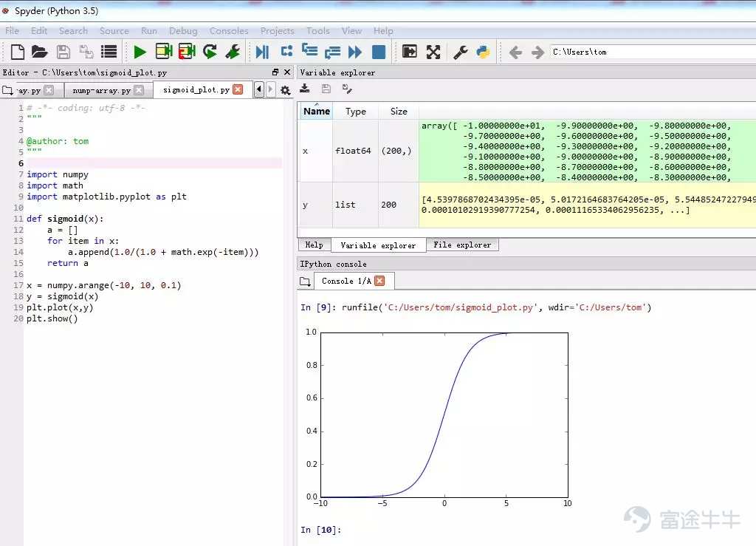Stop debugging with the blue square button
This screenshot has height=546, width=756.
[x=379, y=52]
